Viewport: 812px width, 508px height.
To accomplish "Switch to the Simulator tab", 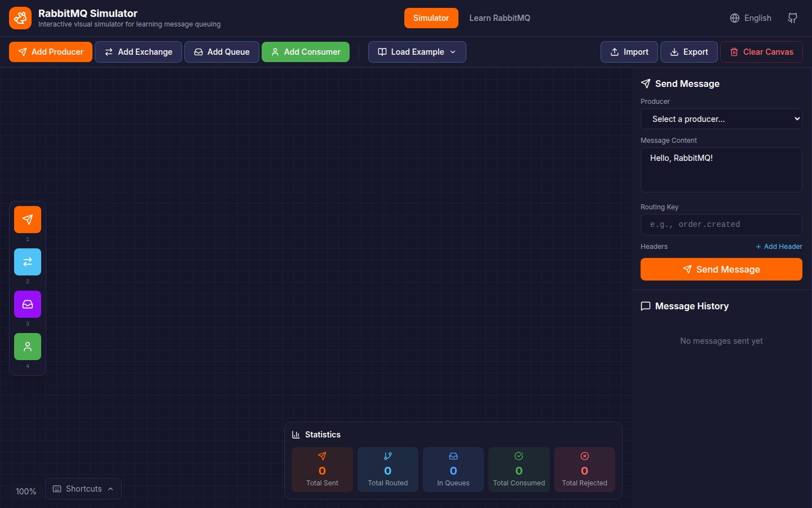I will [431, 18].
